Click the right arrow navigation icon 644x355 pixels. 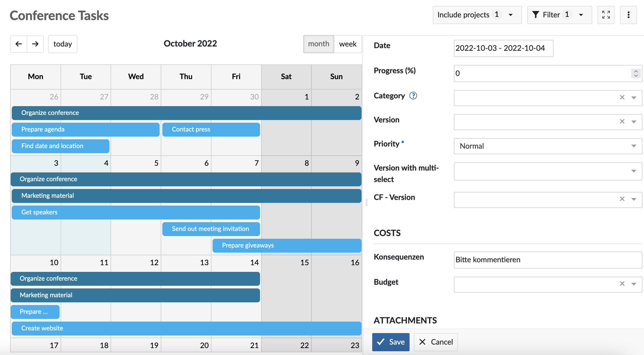point(34,44)
